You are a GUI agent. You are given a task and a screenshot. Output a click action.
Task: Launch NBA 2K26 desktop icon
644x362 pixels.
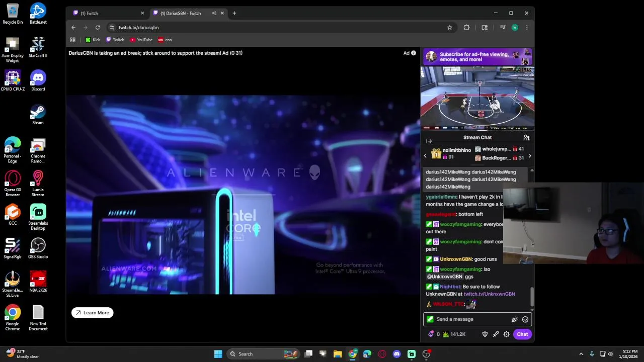click(38, 282)
